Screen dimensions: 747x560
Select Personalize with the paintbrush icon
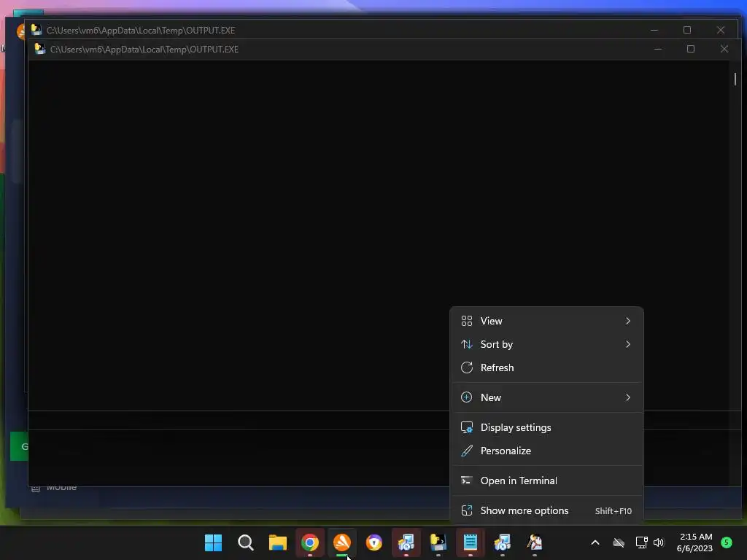[546, 451]
